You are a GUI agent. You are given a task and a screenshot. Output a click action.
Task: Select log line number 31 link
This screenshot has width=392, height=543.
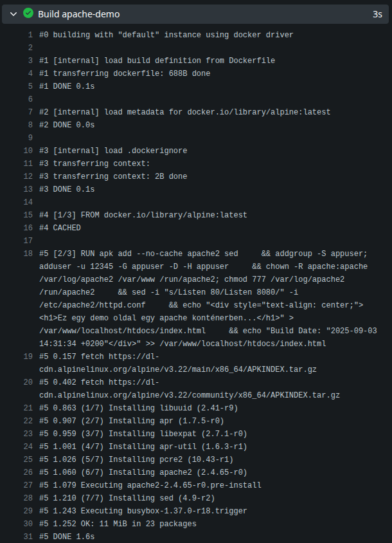tap(28, 537)
